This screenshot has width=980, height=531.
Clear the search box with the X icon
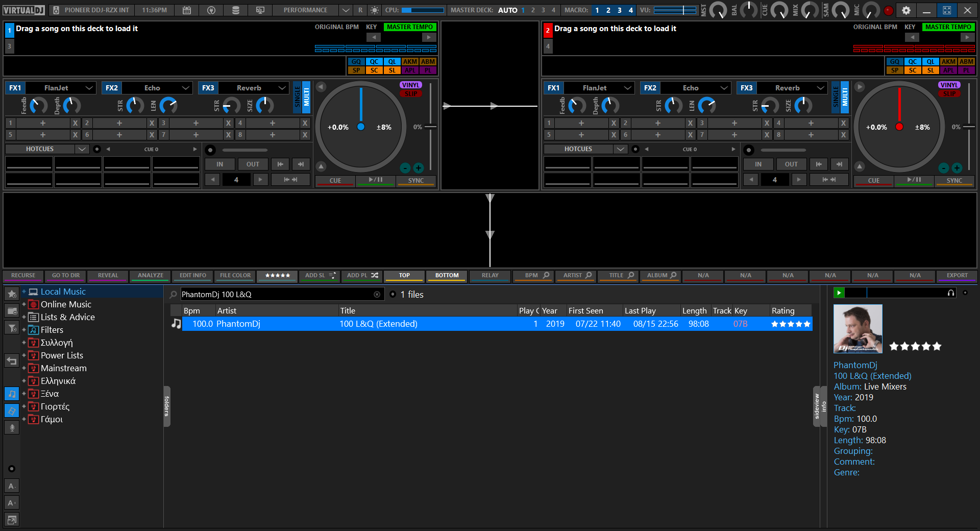[377, 295]
